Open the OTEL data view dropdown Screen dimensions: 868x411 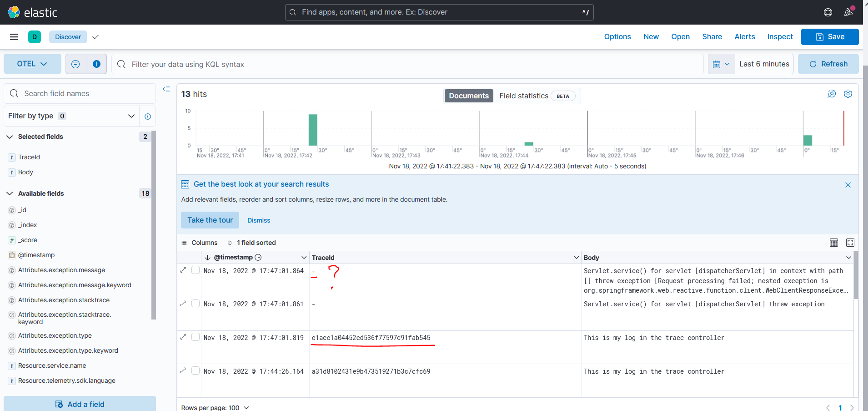tap(32, 64)
